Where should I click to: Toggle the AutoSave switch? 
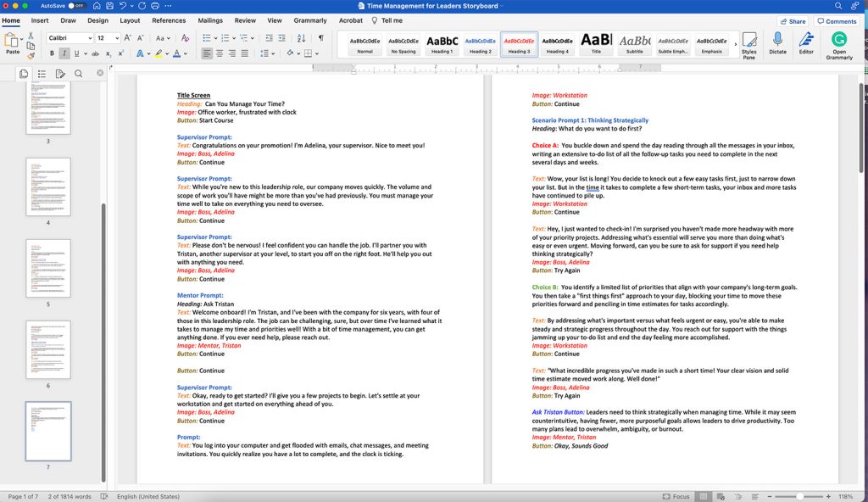tap(76, 6)
